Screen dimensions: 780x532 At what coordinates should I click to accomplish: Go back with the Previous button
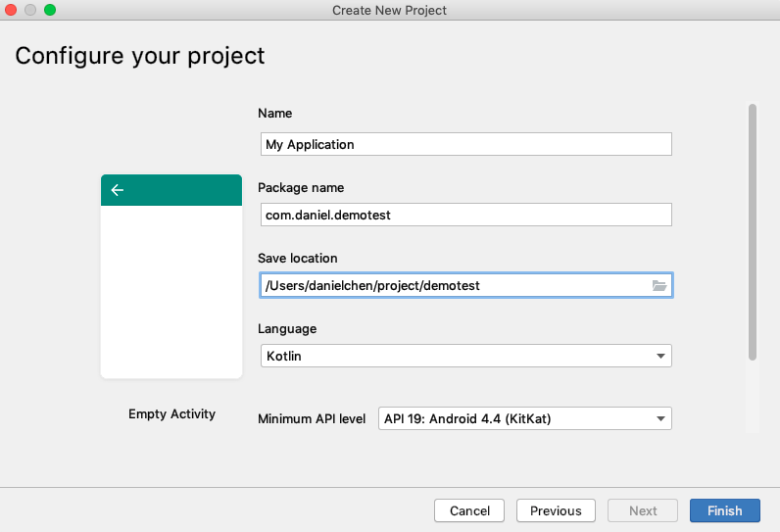pyautogui.click(x=556, y=510)
